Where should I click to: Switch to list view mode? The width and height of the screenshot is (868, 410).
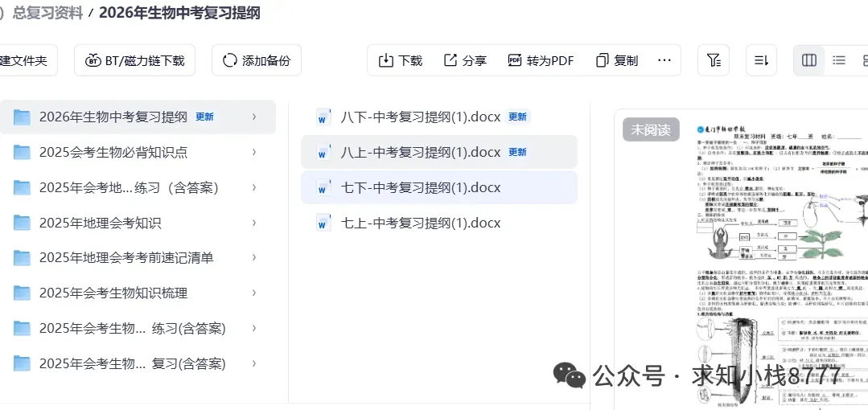839,60
